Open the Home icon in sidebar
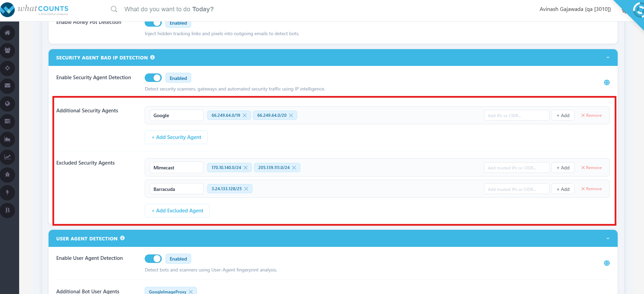The height and width of the screenshot is (294, 644). (x=8, y=33)
